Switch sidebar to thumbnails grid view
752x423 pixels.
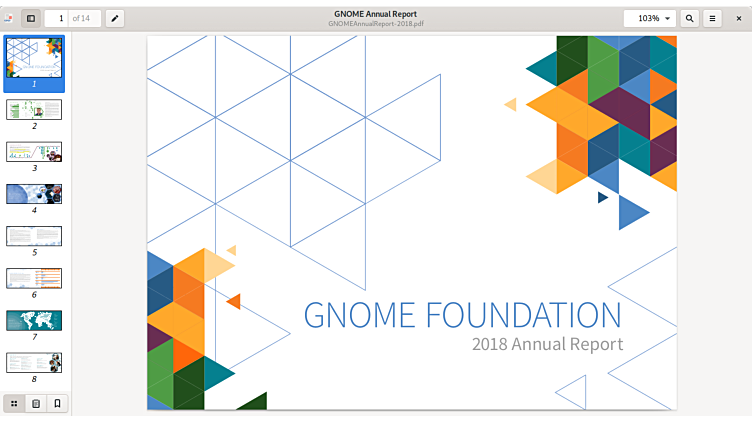[x=14, y=403]
